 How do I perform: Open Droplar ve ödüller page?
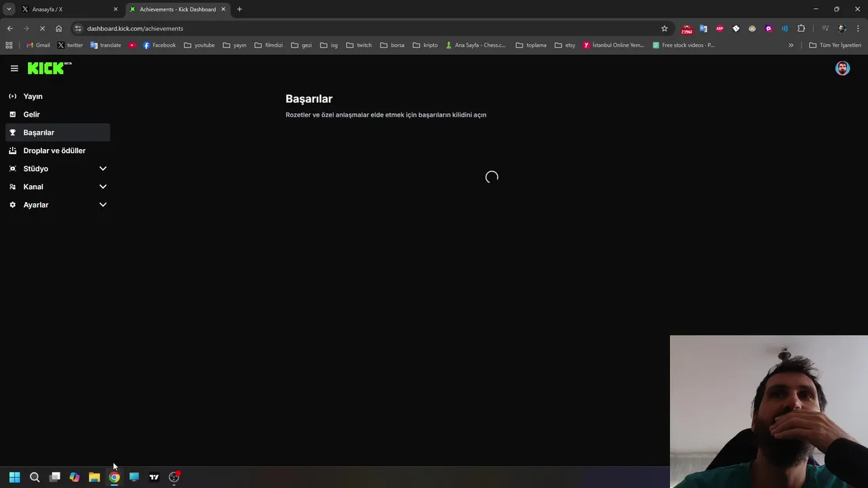tap(58, 150)
